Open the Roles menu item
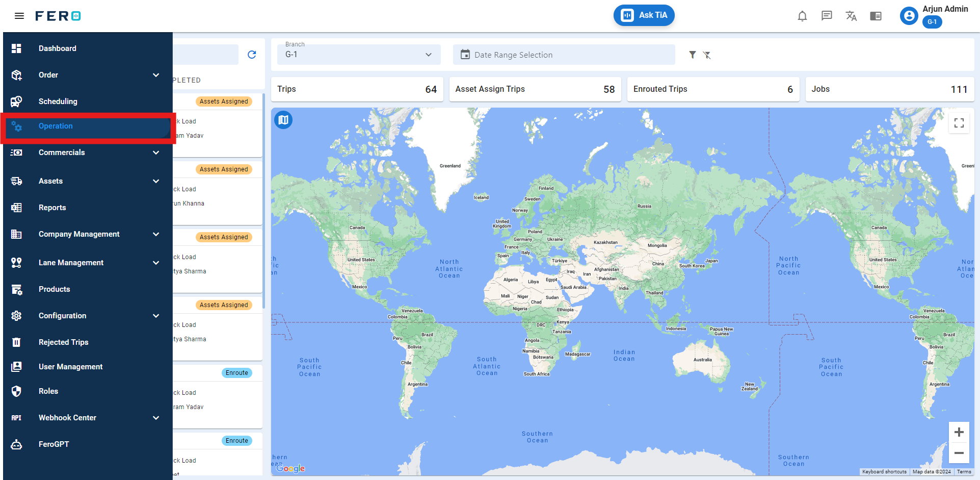Viewport: 980px width, 480px height. [88, 391]
